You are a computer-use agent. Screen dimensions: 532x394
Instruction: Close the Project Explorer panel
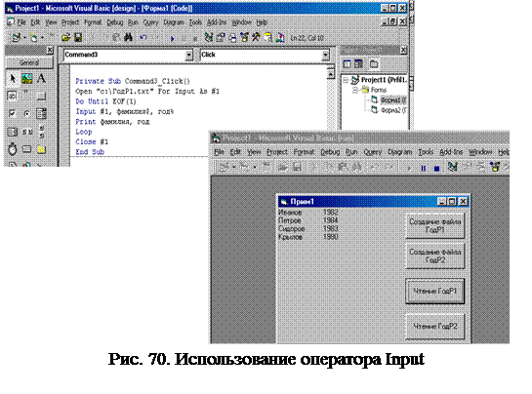tap(403, 50)
